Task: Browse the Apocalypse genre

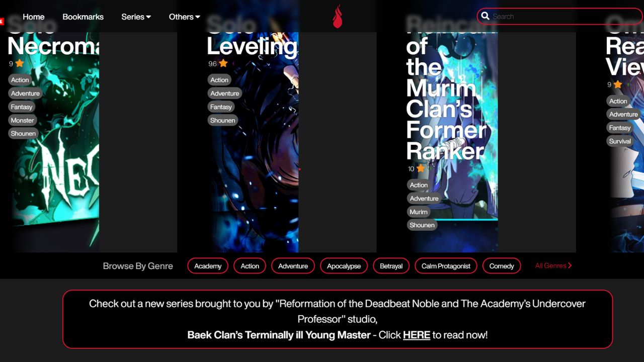Action: (344, 266)
